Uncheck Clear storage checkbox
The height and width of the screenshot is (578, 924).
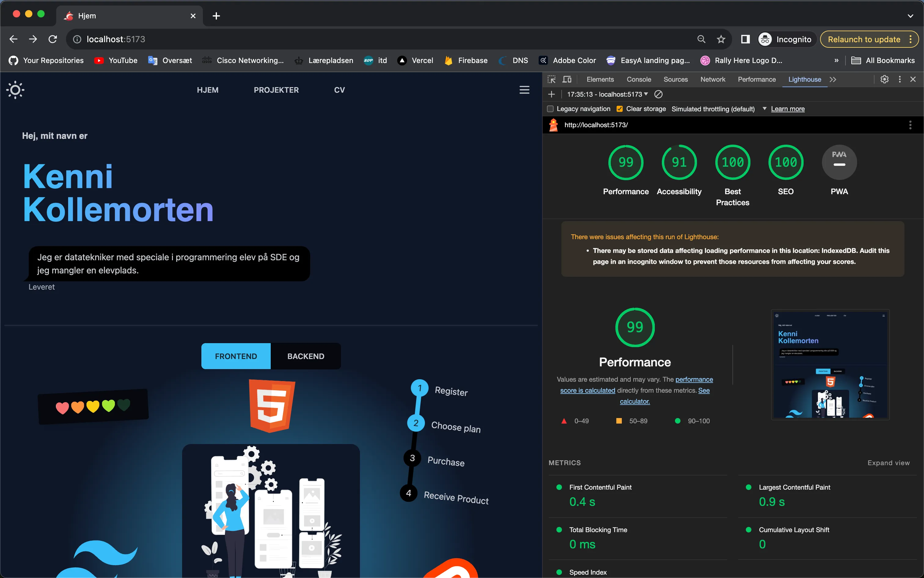tap(619, 109)
